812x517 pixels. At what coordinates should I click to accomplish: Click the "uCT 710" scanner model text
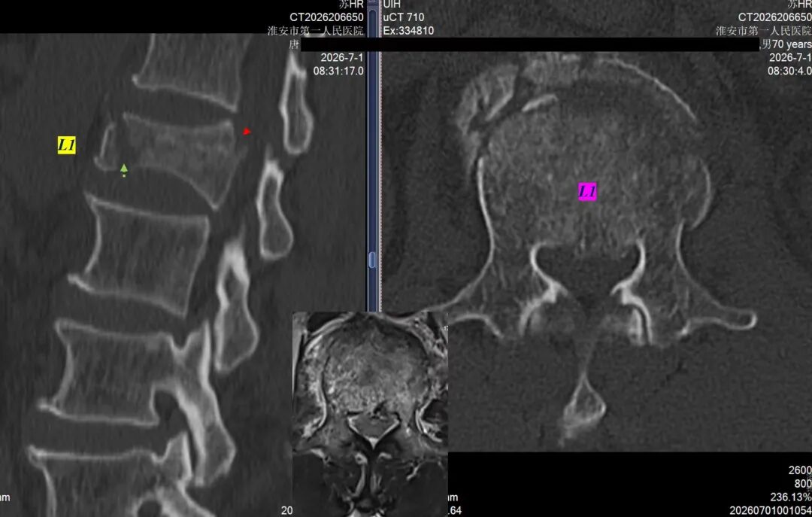[404, 17]
